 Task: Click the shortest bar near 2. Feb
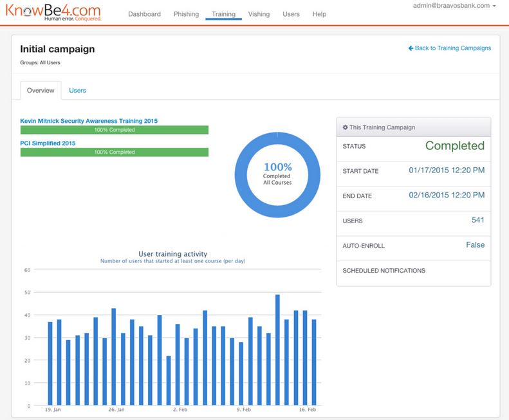[x=169, y=380]
